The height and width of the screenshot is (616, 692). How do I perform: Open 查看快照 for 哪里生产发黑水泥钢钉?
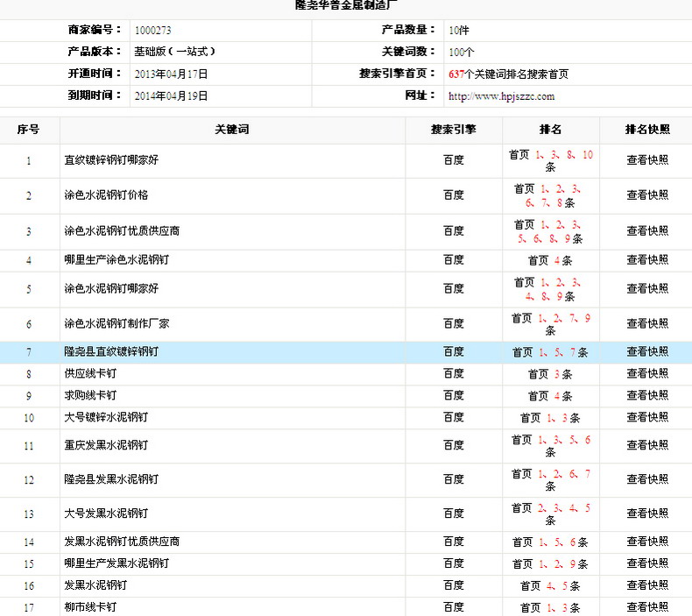pos(647,563)
